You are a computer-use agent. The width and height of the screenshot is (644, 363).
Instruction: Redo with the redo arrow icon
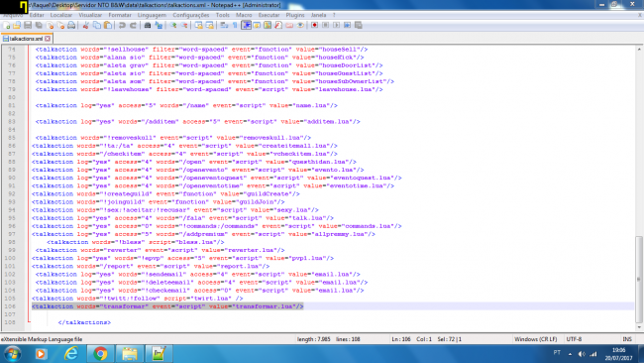point(133,26)
